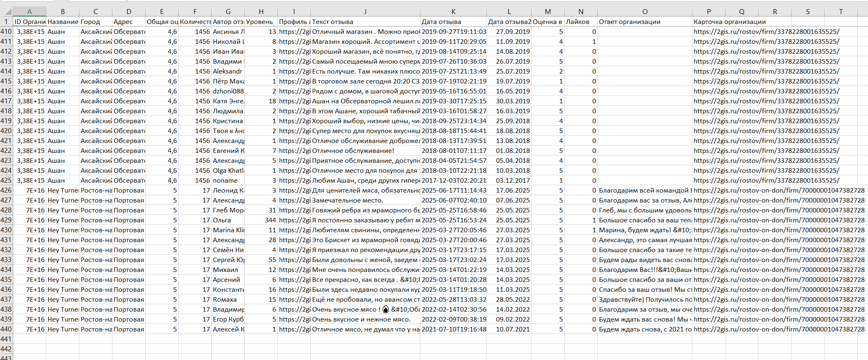Click header cell 'Город'

coord(95,21)
